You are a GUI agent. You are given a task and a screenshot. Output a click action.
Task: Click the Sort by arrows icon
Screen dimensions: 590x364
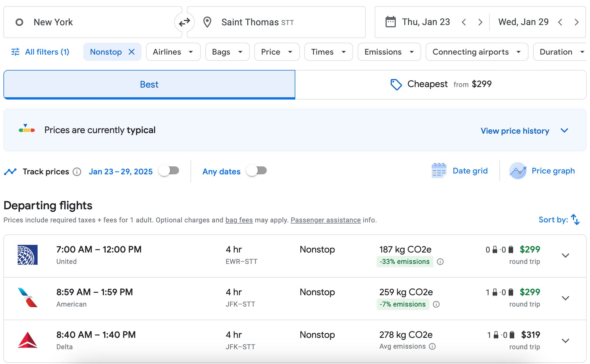coord(575,220)
